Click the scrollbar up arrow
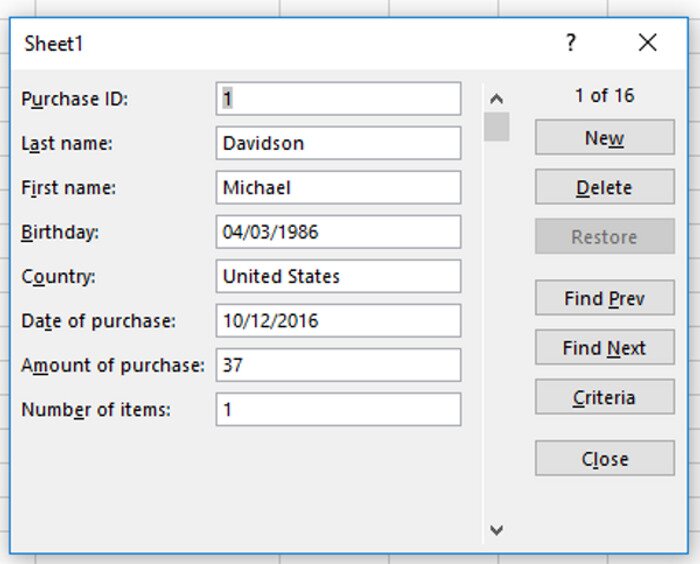This screenshot has width=700, height=564. coord(497,99)
